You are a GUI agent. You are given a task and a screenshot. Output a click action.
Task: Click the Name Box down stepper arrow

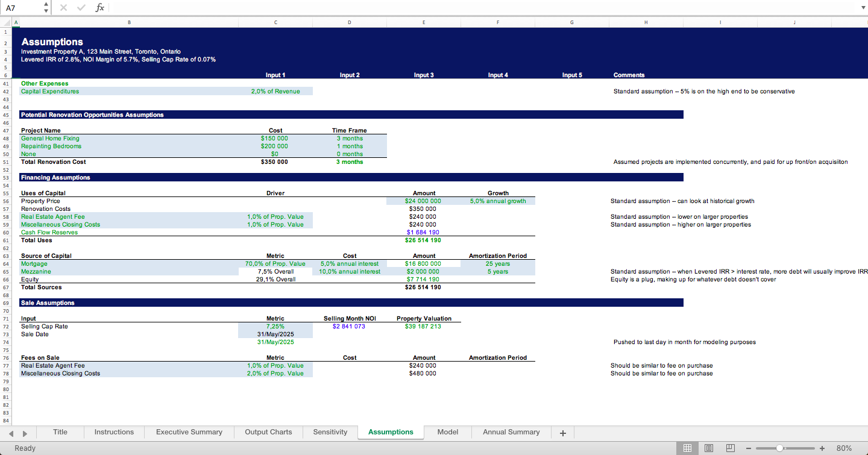click(x=45, y=10)
